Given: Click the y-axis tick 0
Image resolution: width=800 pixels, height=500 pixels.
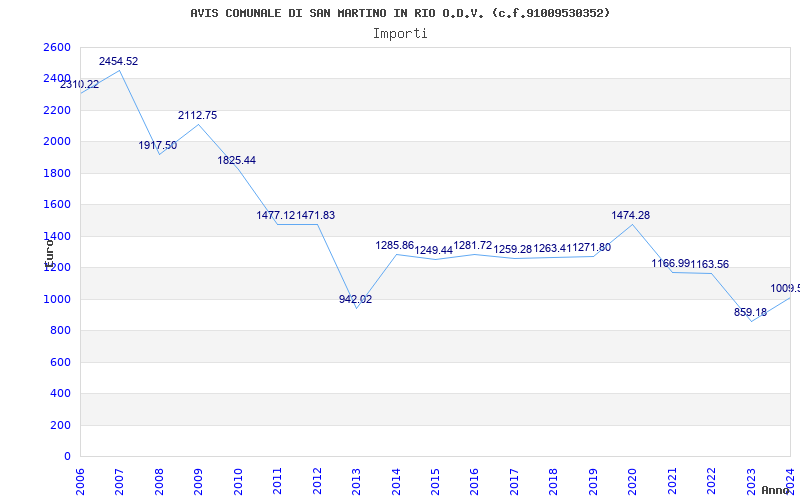Looking at the screenshot, I should [67, 457].
